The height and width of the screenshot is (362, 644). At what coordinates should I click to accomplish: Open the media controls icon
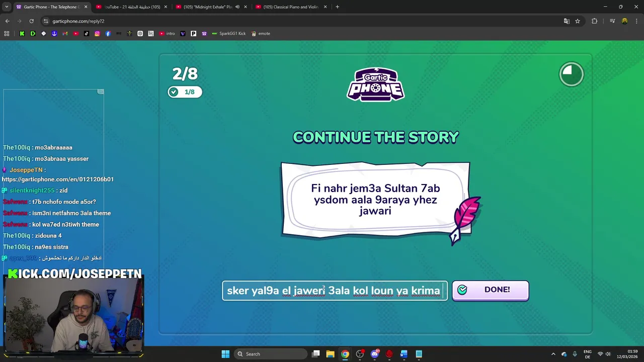tap(612, 21)
